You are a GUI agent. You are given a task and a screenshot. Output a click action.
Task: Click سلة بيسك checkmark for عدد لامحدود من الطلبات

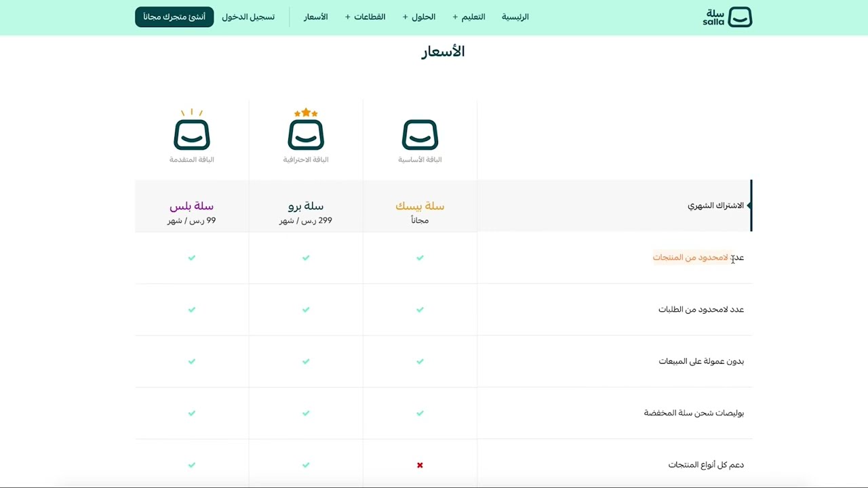click(420, 309)
